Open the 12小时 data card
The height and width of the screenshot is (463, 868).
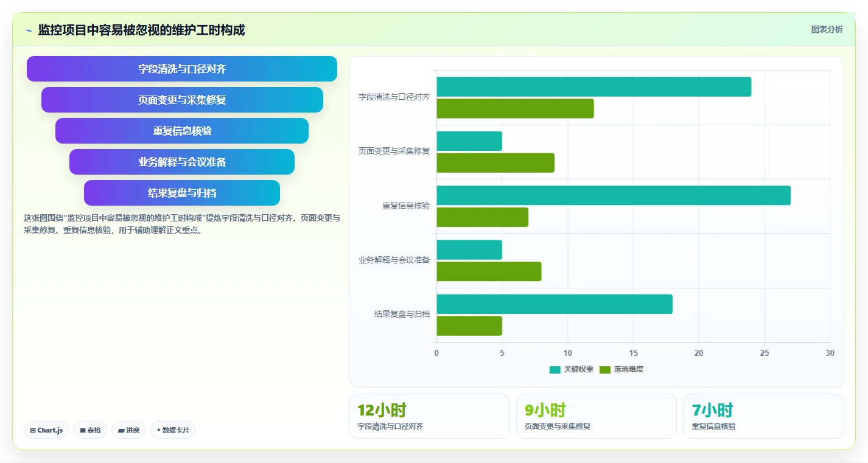coord(429,416)
